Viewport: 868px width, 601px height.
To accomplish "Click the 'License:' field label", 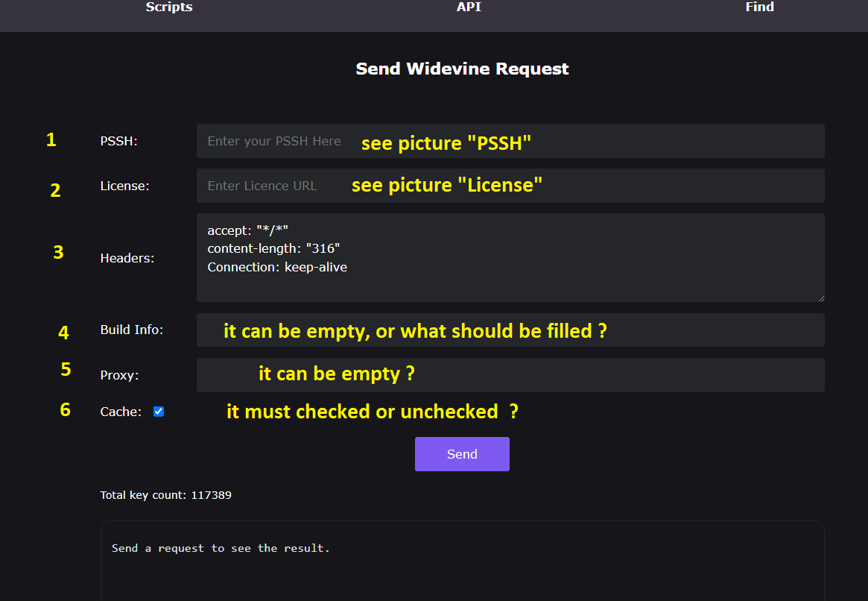I will 124,186.
